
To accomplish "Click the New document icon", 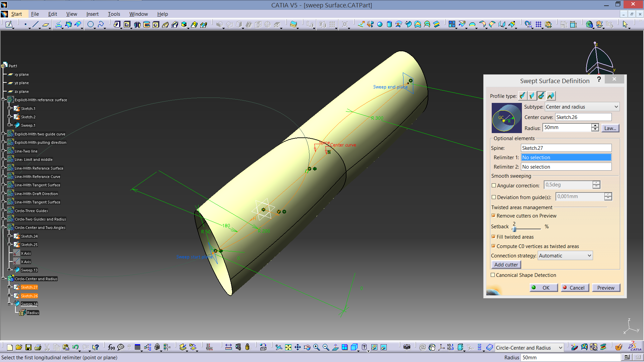I will [10, 347].
